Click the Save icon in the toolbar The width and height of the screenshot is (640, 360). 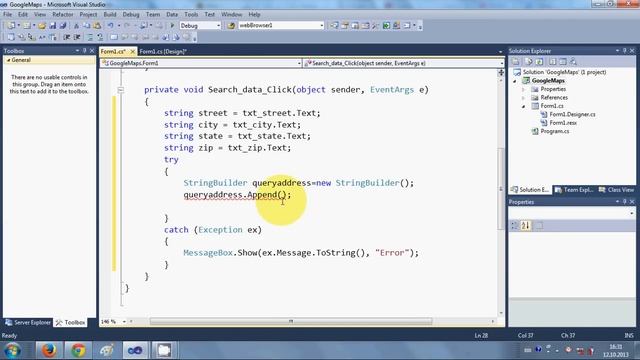53,26
